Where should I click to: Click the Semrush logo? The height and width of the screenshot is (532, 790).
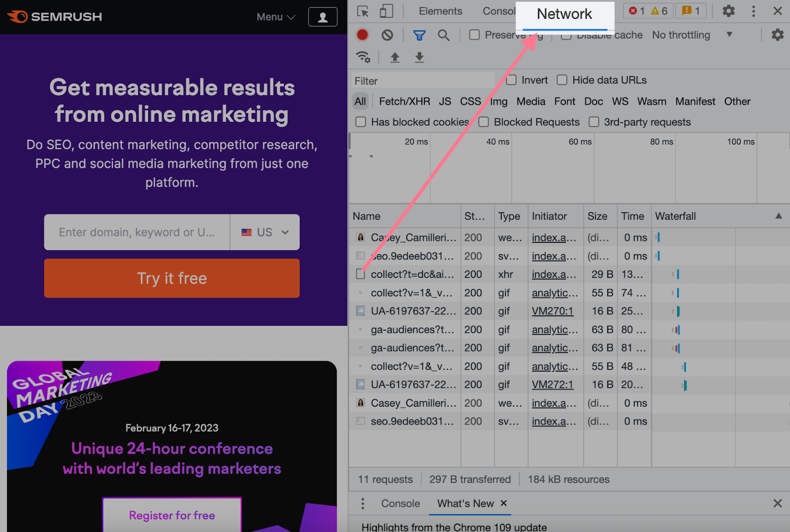[54, 16]
